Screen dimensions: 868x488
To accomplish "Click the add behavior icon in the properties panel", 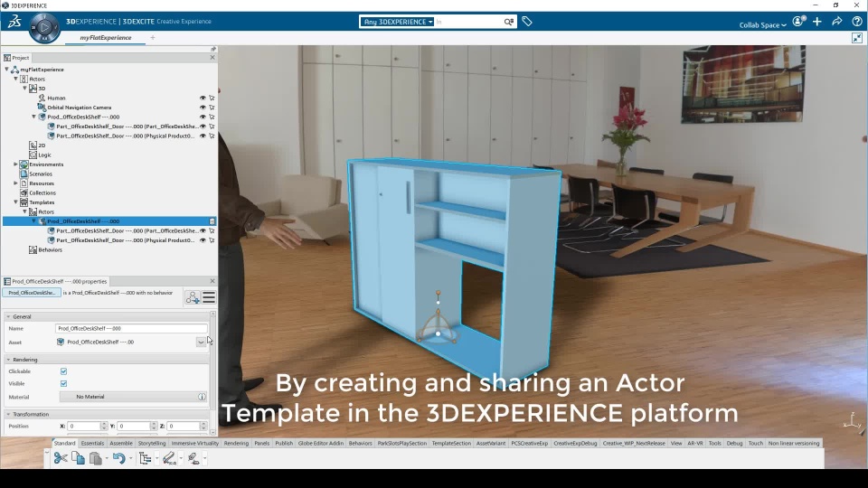I will 192,297.
